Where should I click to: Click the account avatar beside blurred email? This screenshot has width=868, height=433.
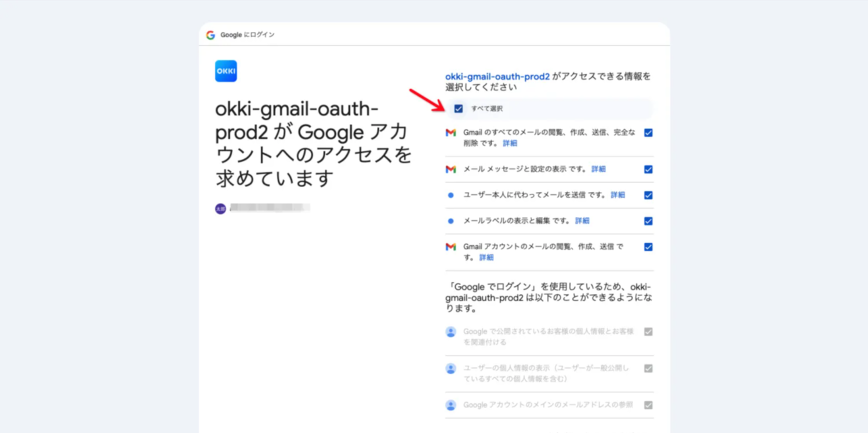220,209
